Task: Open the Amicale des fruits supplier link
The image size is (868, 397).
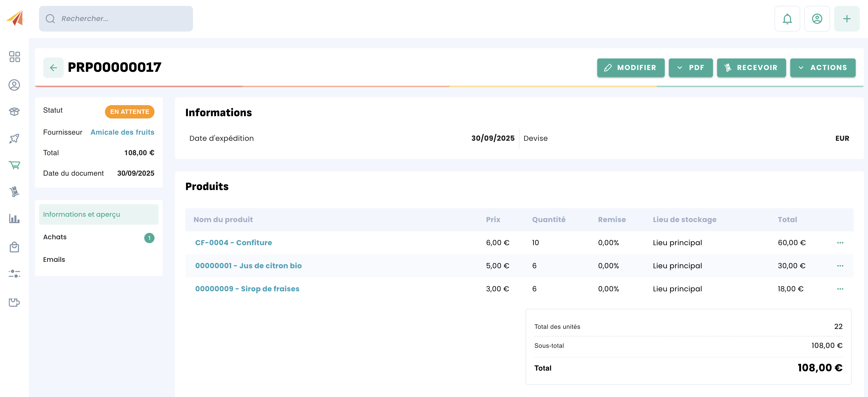Action: pos(122,132)
